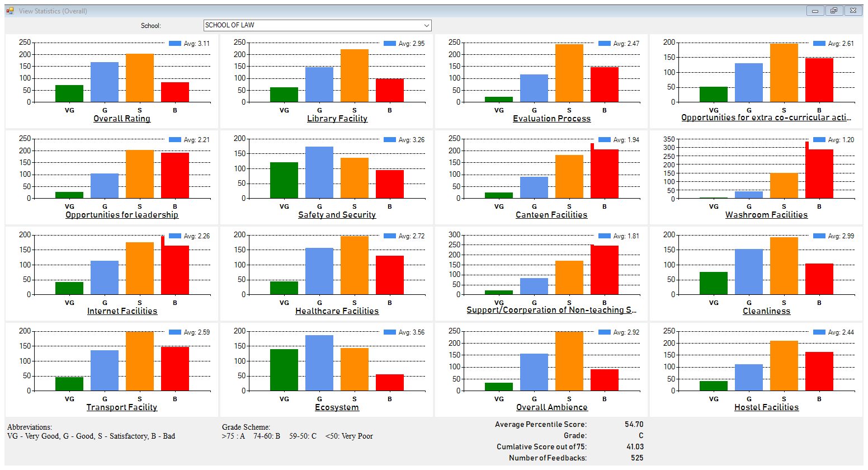
Task: Click the Ecosystem chart title
Action: point(337,407)
